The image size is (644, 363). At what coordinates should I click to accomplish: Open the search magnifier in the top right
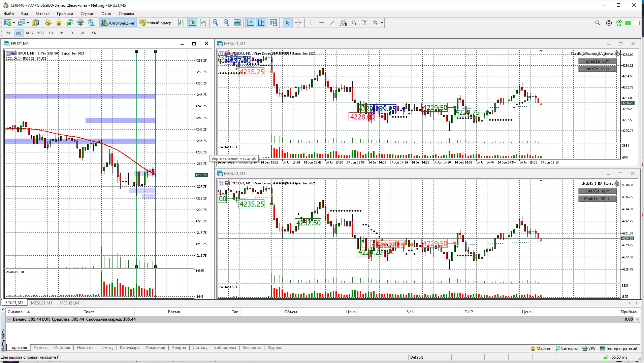click(x=598, y=23)
